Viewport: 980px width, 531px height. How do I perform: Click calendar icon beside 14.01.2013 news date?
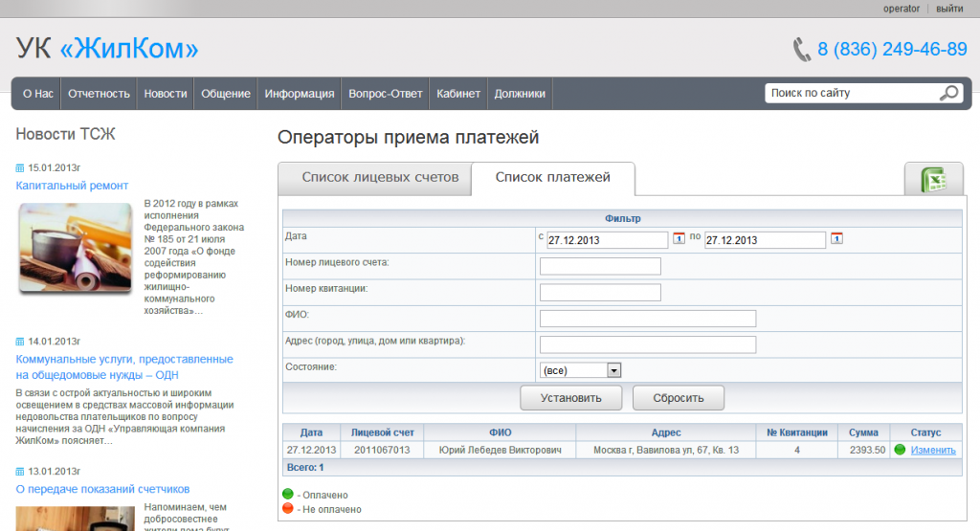20,342
